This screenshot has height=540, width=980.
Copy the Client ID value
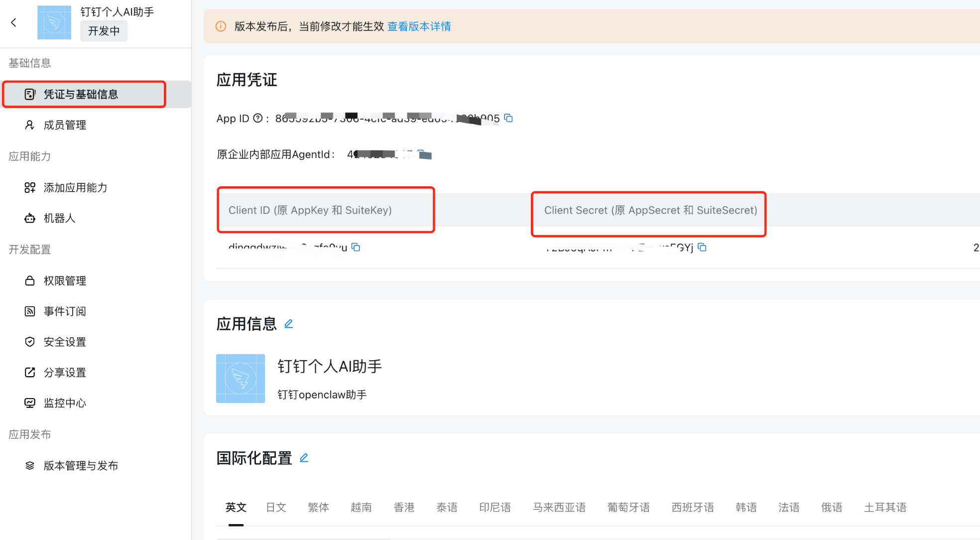(356, 247)
